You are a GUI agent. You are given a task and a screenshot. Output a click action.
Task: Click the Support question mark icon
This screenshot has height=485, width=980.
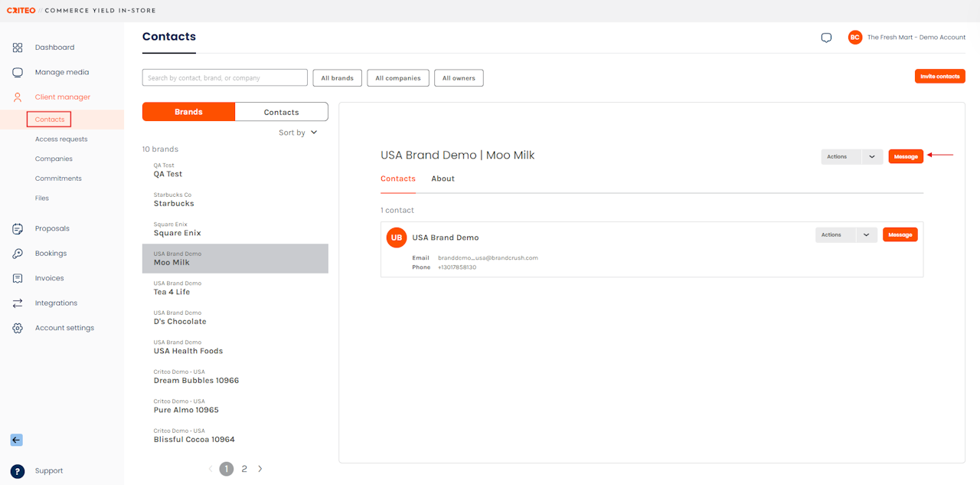click(x=18, y=471)
